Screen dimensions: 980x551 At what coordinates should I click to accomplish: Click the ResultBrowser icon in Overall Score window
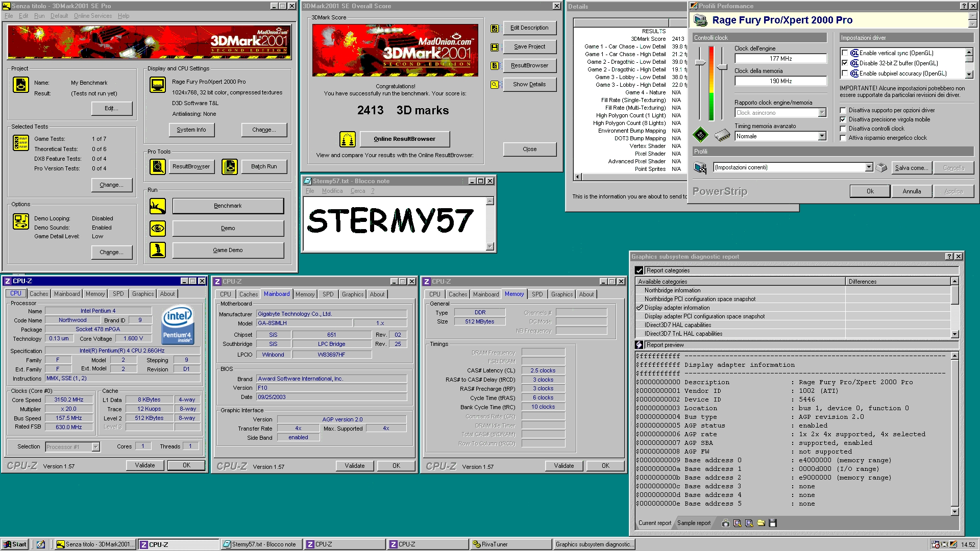tap(495, 66)
